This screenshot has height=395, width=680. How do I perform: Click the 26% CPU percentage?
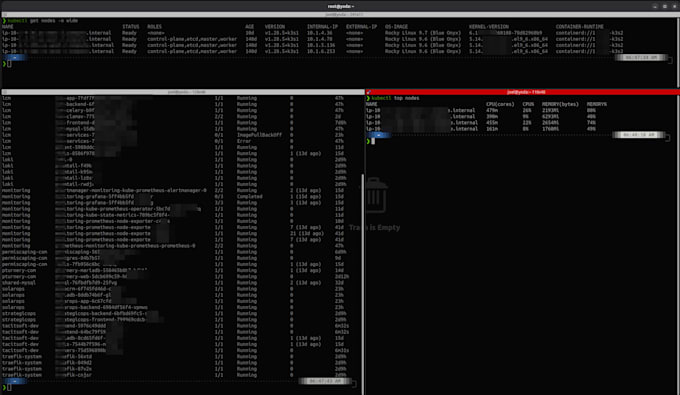[526, 110]
